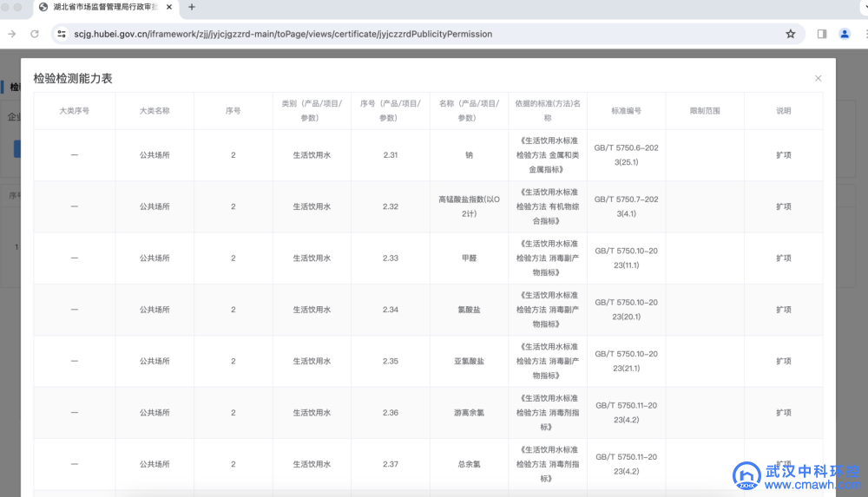Click the 检验检测能力表 dialog title

73,79
